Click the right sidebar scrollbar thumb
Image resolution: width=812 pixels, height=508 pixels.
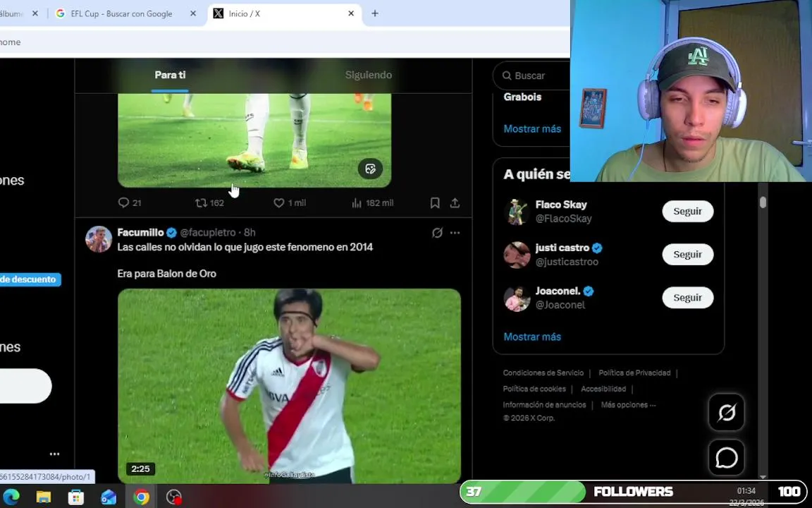point(763,202)
